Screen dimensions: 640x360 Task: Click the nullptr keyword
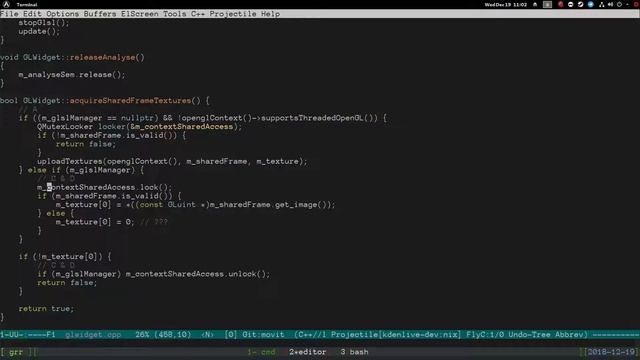coord(137,118)
